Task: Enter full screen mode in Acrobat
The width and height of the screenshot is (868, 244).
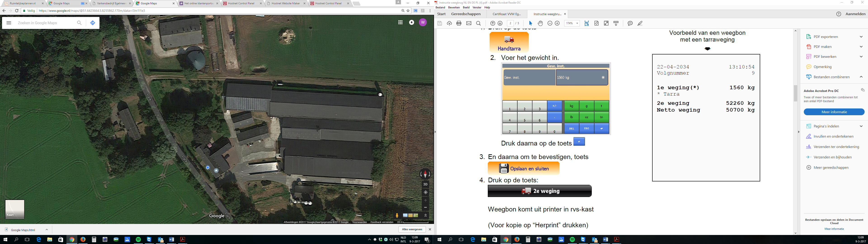Action: click(606, 23)
